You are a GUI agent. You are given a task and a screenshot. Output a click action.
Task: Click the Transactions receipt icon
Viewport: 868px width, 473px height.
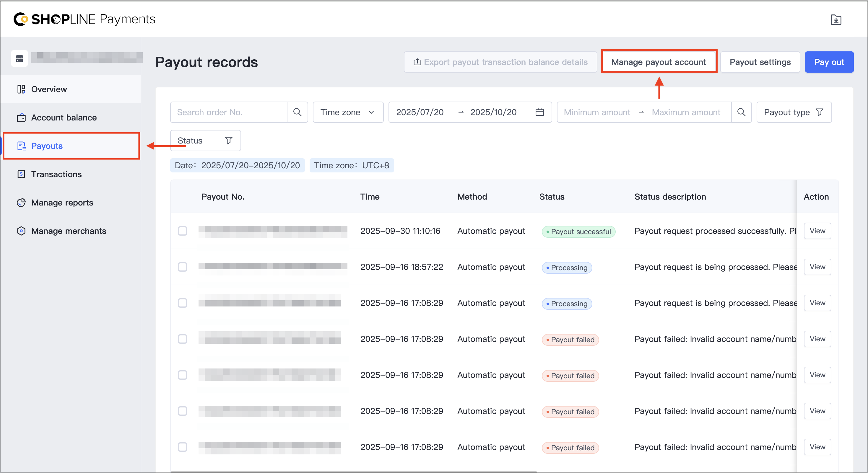tap(21, 174)
